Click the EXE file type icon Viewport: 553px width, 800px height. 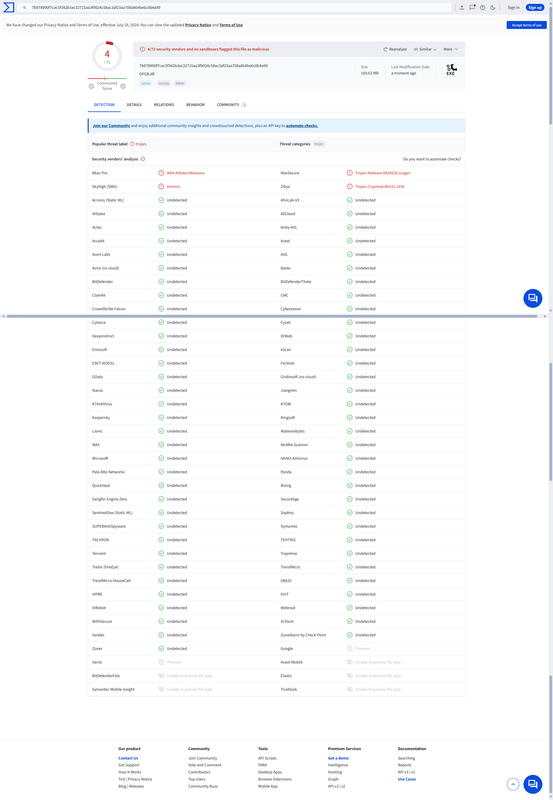point(450,70)
